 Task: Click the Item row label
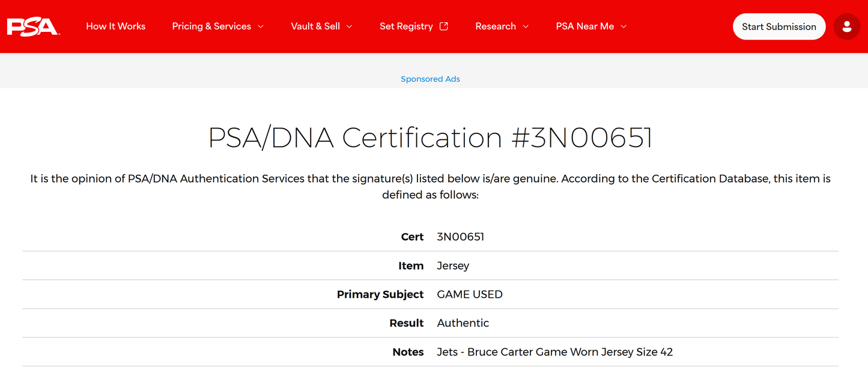coord(411,265)
